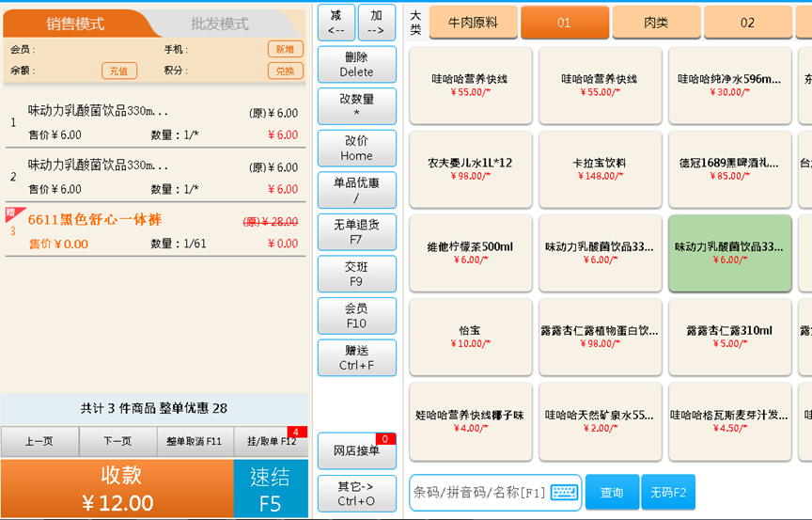Select cart row 2 味动力乳酸菌饮品
This screenshot has height=520, width=812.
(x=155, y=177)
